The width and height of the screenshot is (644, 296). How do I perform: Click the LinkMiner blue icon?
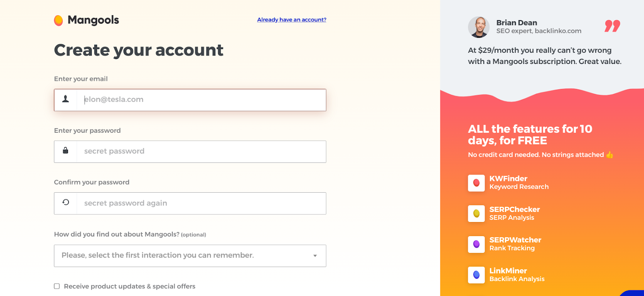(x=476, y=275)
